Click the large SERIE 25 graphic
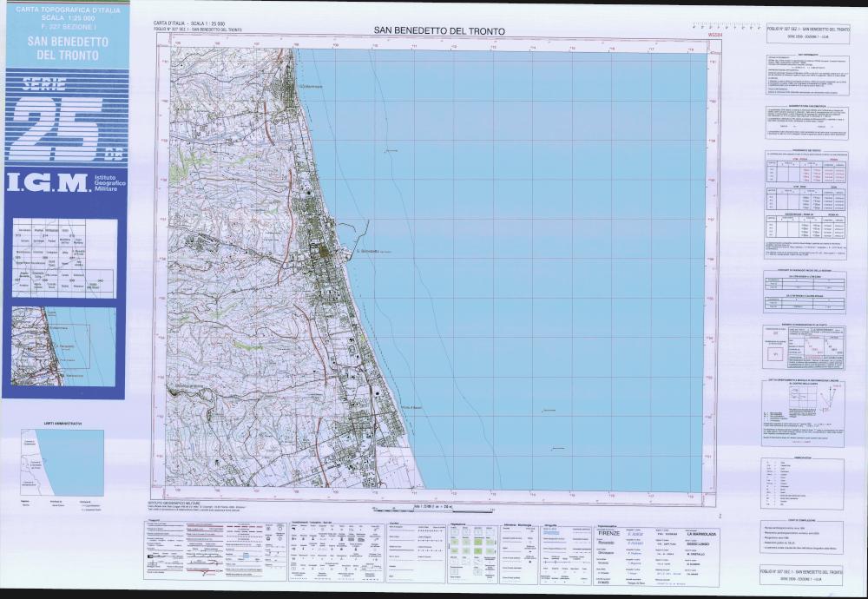The width and height of the screenshot is (868, 599). point(65,120)
